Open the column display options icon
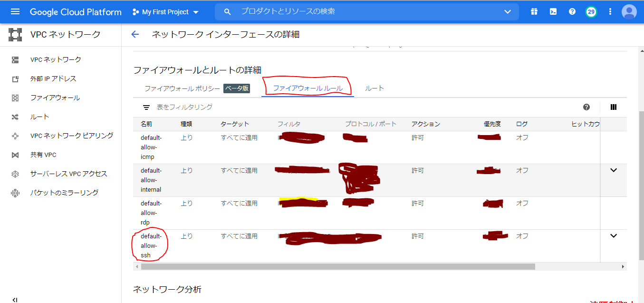Image resolution: width=644 pixels, height=303 pixels. click(613, 108)
